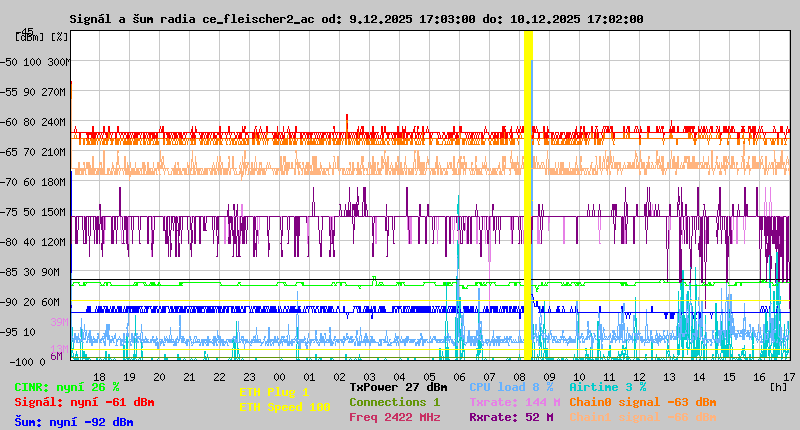This screenshot has width=800, height=430.
Task: Click hour label "05" on the time axis
Action: pyautogui.click(x=430, y=377)
